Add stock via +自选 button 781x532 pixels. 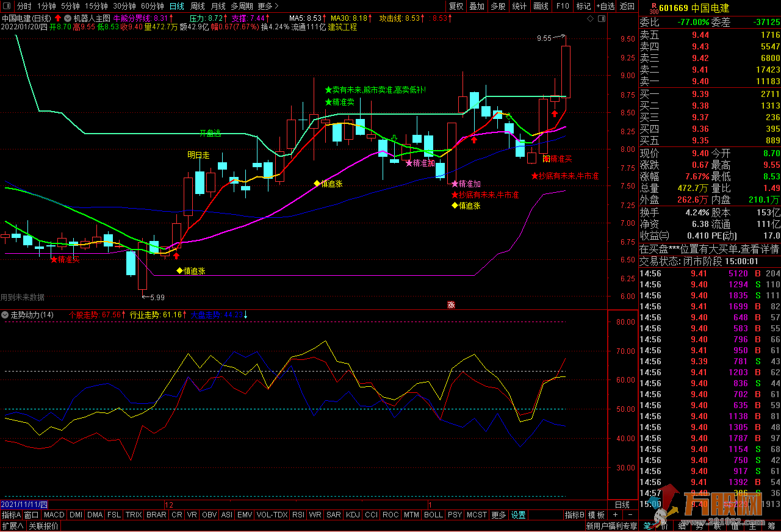point(605,6)
